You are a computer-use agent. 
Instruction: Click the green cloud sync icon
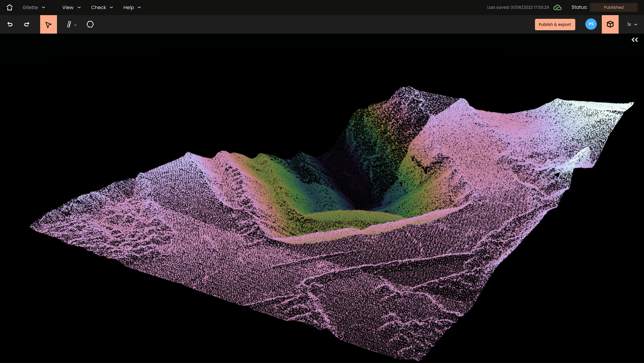click(x=558, y=7)
